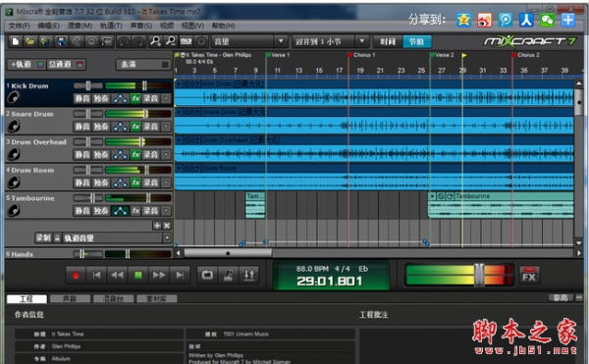589x364 pixels.
Task: Open the automation lane parameter dropdown
Action: (x=167, y=237)
